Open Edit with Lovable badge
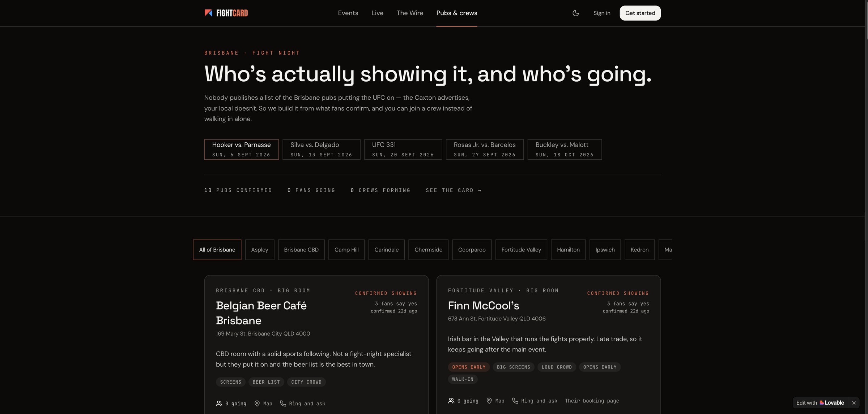Screen dimensions: 868x414 click(820, 403)
